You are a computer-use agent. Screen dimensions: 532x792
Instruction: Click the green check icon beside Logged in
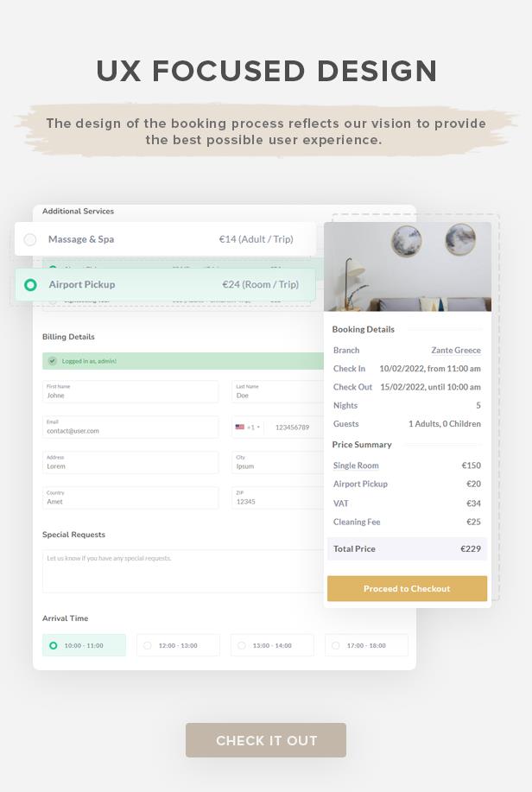[52, 361]
